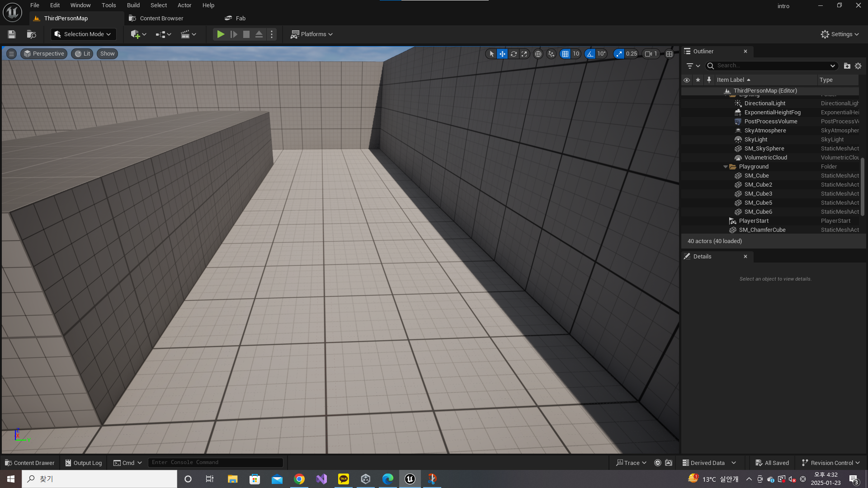This screenshot has height=488, width=868.
Task: Open the play options three-dot menu
Action: [272, 34]
